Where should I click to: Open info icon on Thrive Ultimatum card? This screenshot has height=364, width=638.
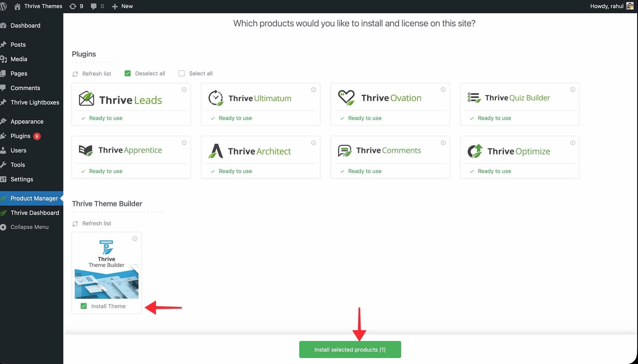click(x=314, y=90)
